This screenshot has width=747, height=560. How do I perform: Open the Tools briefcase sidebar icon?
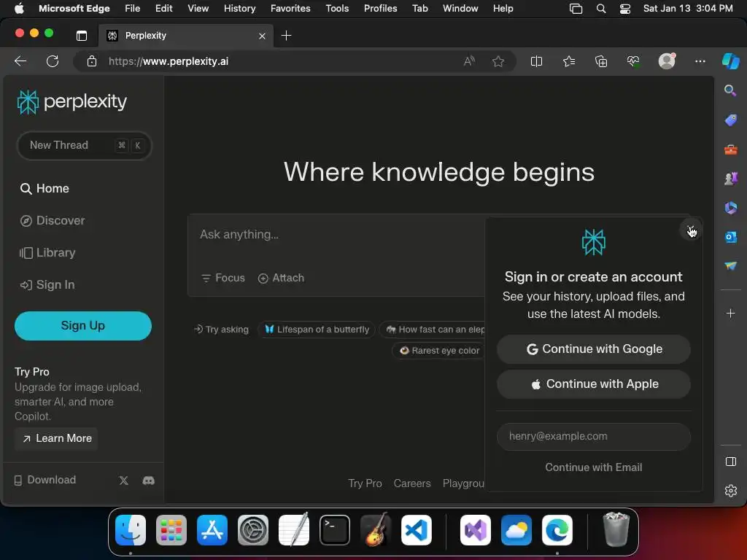[730, 149]
